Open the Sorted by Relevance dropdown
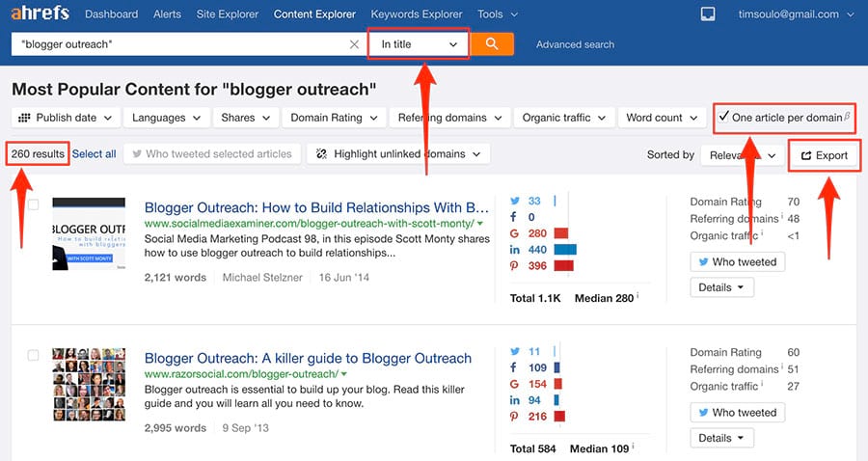Screen dimensions: 868x461 [x=743, y=155]
